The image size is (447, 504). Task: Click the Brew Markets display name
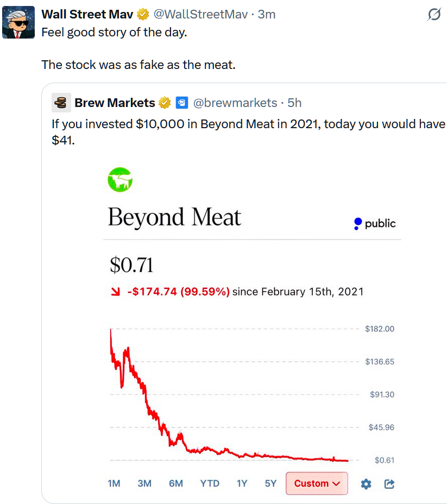(115, 103)
